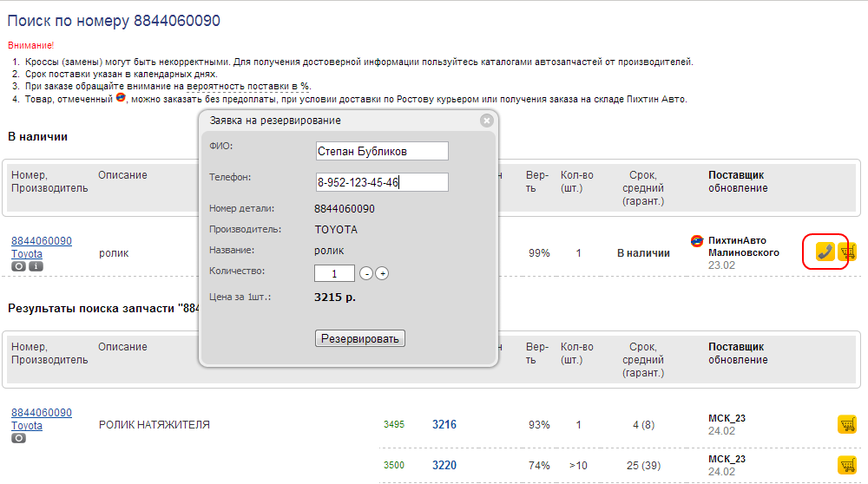The image size is (868, 484).
Task: Click the phone reservation icon for ПихтинАвто
Action: tap(825, 252)
